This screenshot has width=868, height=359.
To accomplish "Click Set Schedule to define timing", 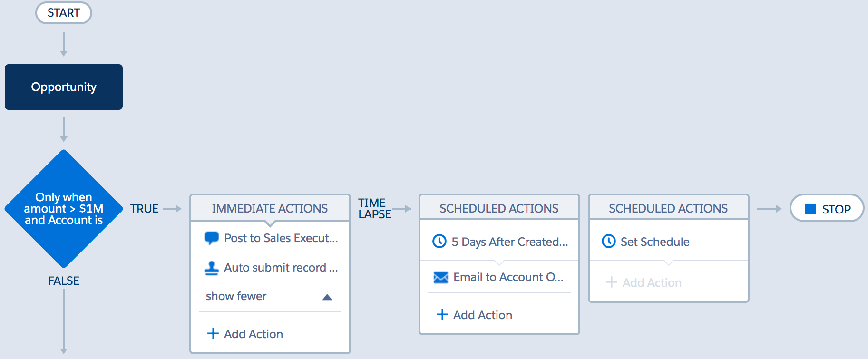I will tap(654, 242).
